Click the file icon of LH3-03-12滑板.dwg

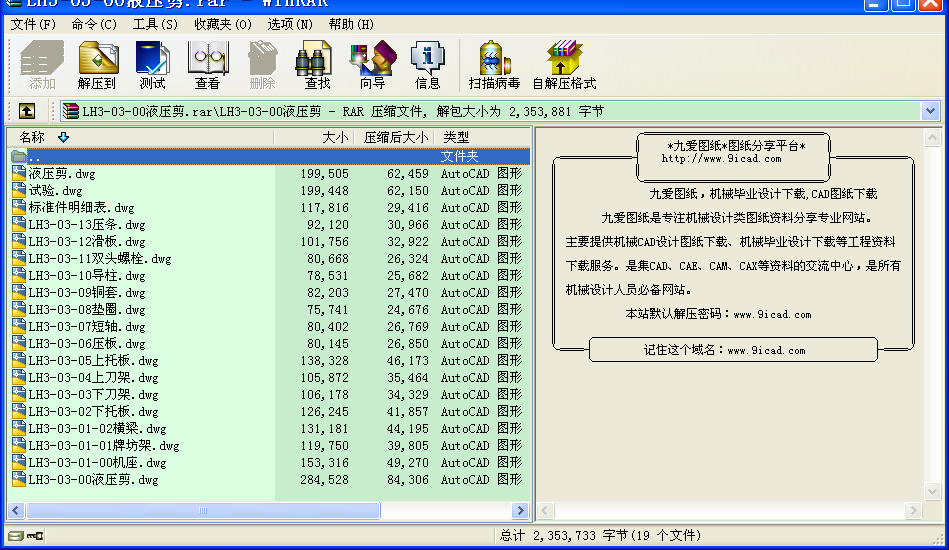tap(19, 241)
